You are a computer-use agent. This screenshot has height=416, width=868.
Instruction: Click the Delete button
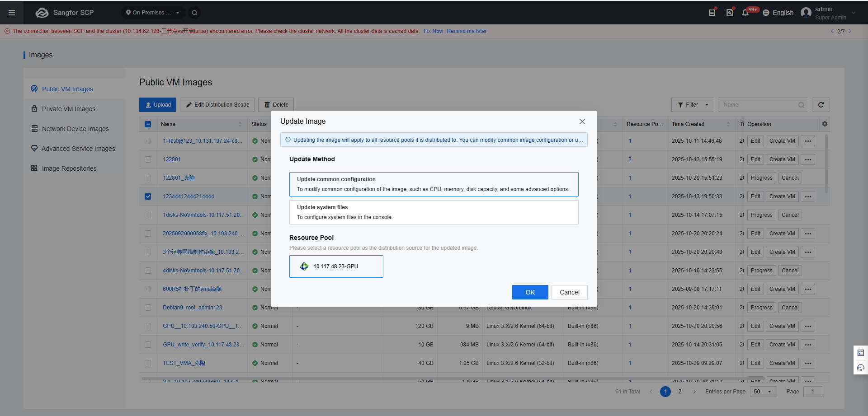click(276, 105)
